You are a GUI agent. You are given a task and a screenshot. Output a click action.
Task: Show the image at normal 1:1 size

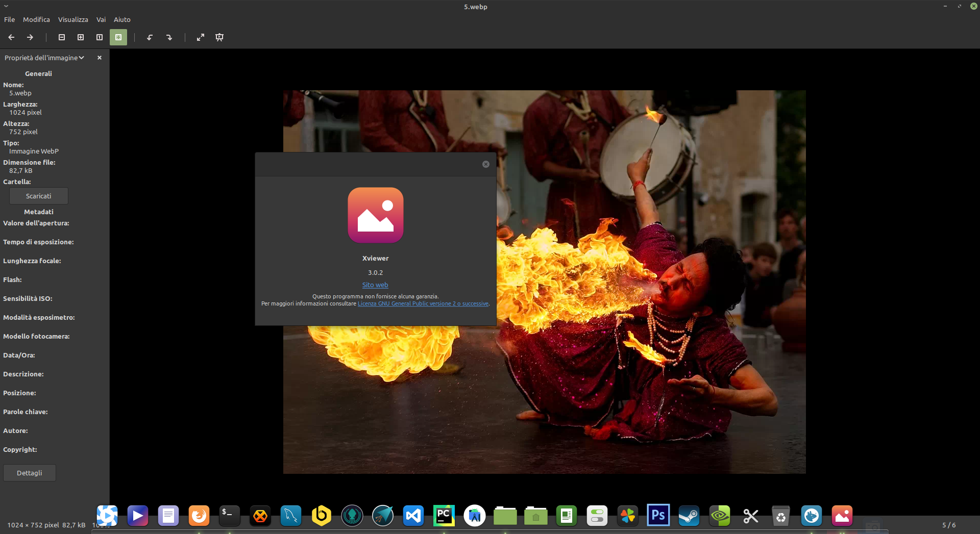click(99, 37)
